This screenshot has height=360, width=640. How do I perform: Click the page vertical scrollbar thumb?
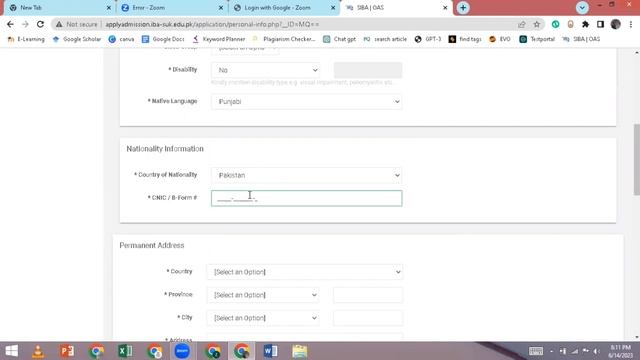pyautogui.click(x=636, y=159)
